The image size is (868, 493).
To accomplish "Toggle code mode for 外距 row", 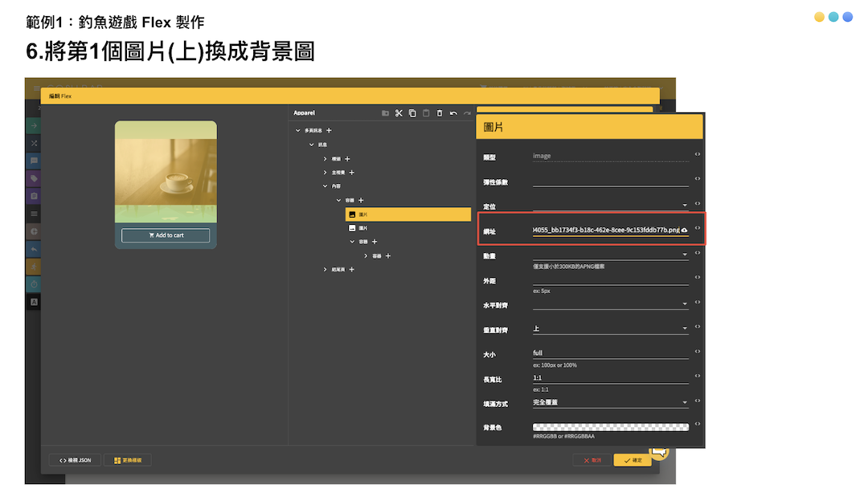I will coord(698,277).
